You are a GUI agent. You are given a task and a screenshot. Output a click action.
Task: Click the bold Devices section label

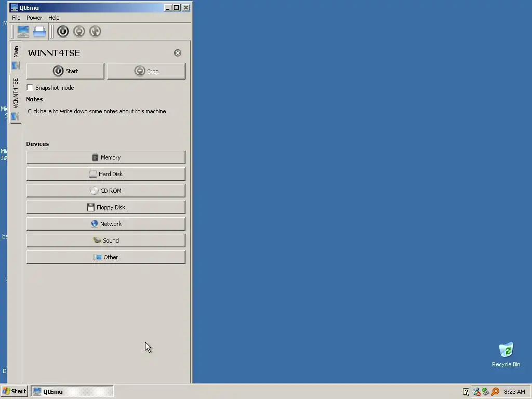37,144
